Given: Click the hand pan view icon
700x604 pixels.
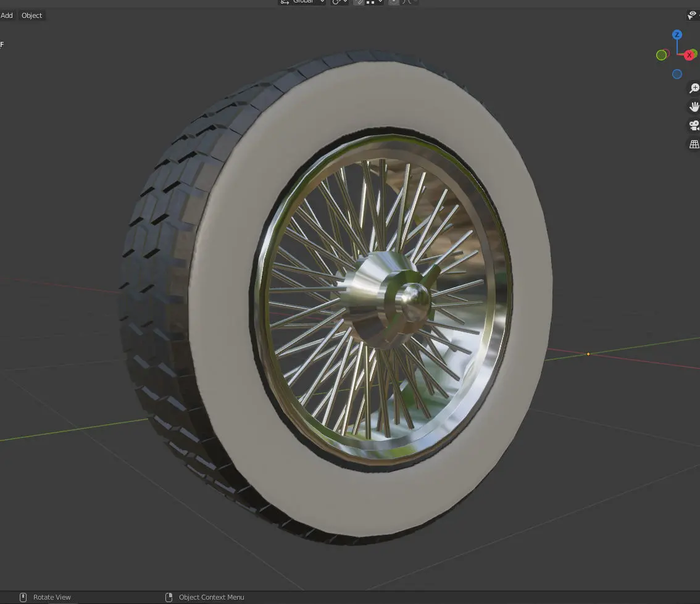Looking at the screenshot, I should [694, 107].
